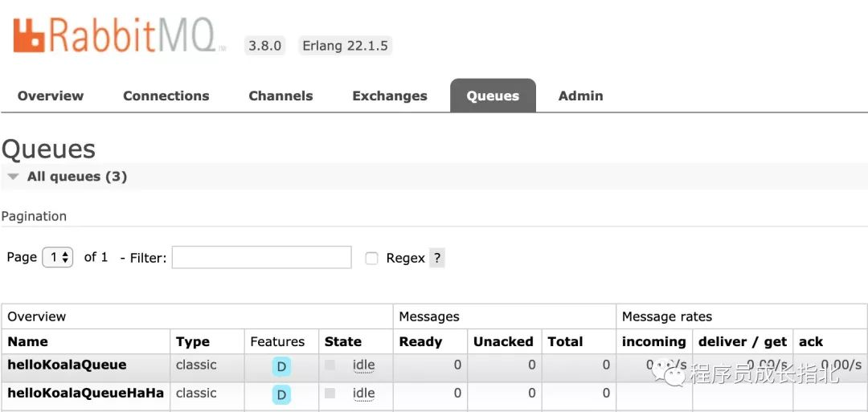Click the idle state indicator for helloKoalaQueueHaHa
The image size is (868, 412).
tap(363, 394)
